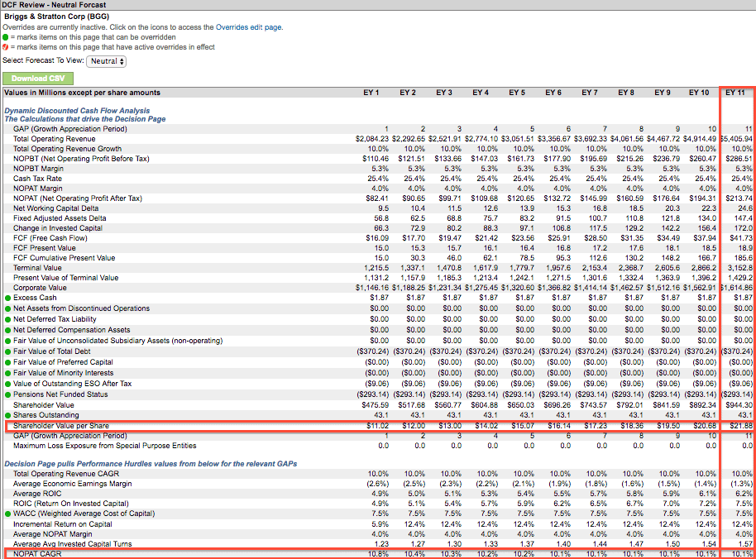This screenshot has height=559, width=756.
Task: Select the Briggs & Stratton Corp (BGG) title
Action: click(57, 17)
